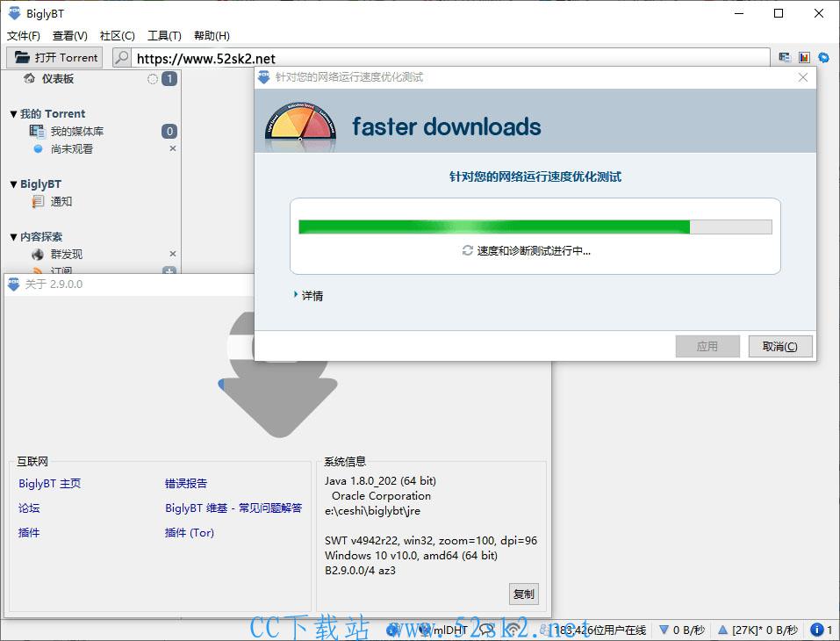Screen dimensions: 840x641
Task: Click the BiglyBT title bar app icon
Action: 13,13
